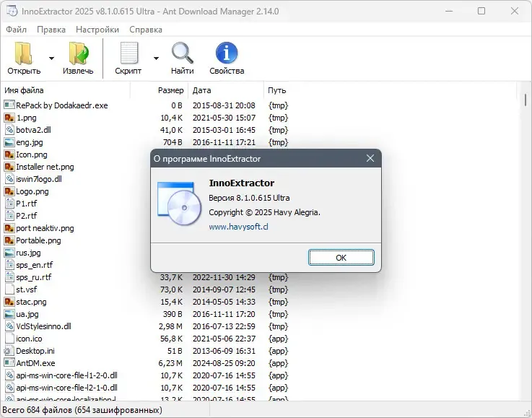The image size is (532, 418).
Task: Click the icon.ico file icon
Action: [9, 339]
